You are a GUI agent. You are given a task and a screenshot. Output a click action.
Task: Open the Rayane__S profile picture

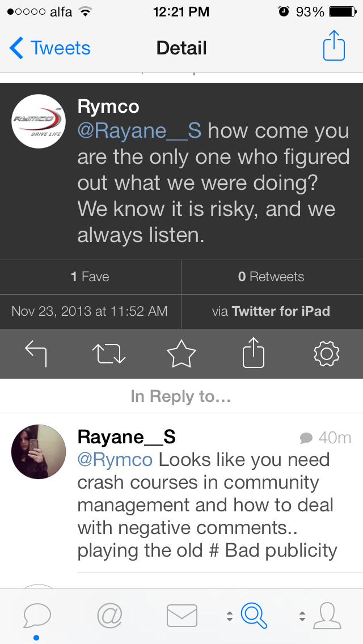[x=38, y=451]
